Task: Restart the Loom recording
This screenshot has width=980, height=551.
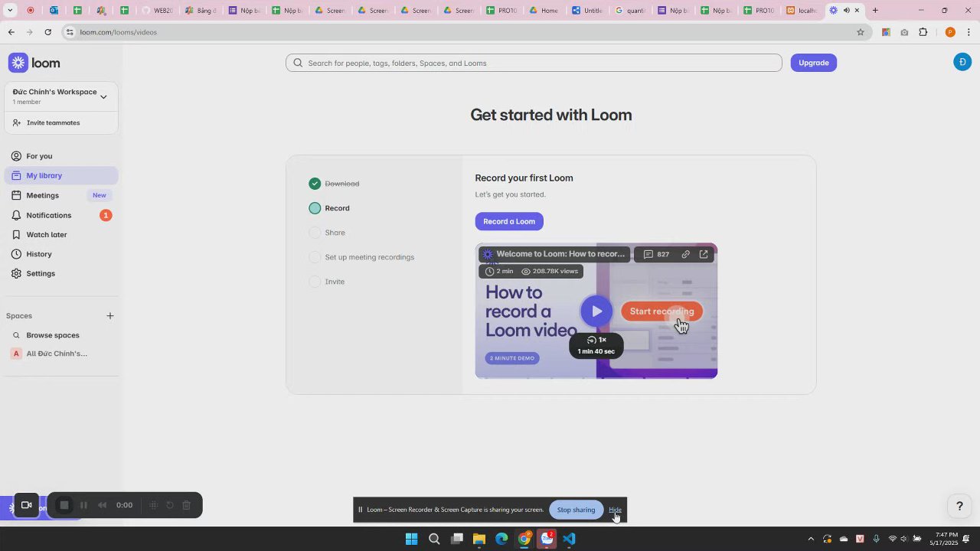Action: (x=170, y=505)
